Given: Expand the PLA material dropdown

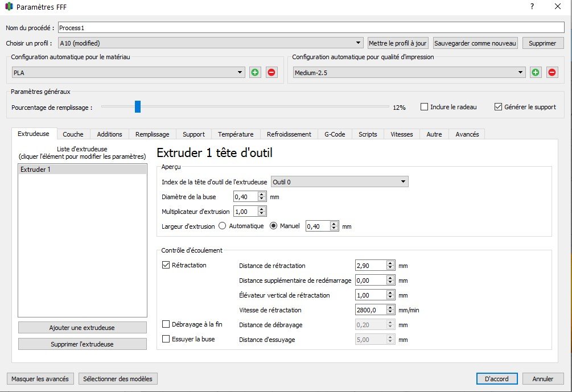Looking at the screenshot, I should point(129,72).
